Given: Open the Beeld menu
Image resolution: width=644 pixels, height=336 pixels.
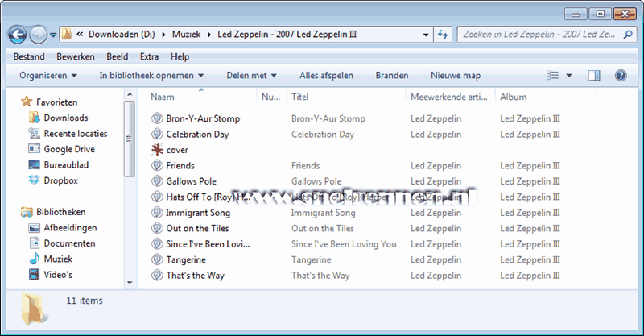Looking at the screenshot, I should pyautogui.click(x=117, y=56).
